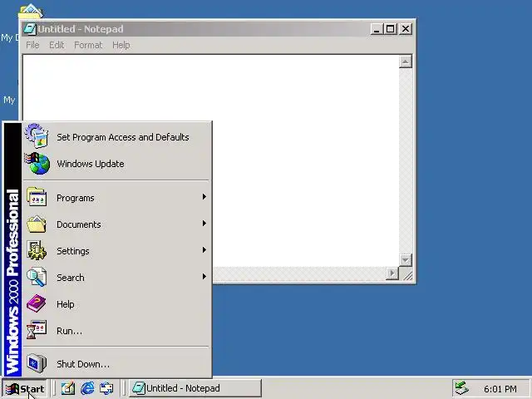This screenshot has width=532, height=399.
Task: Expand the Search submenu arrow
Action: point(204,277)
